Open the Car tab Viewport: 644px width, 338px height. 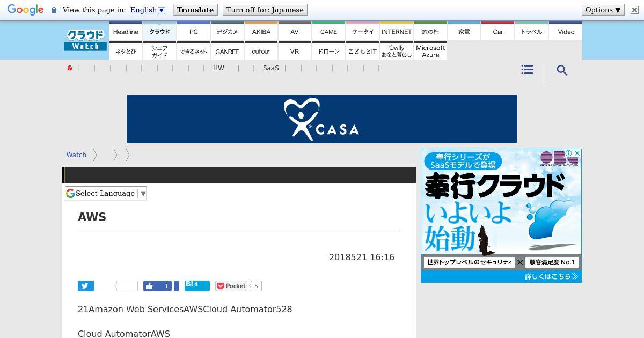coord(498,32)
